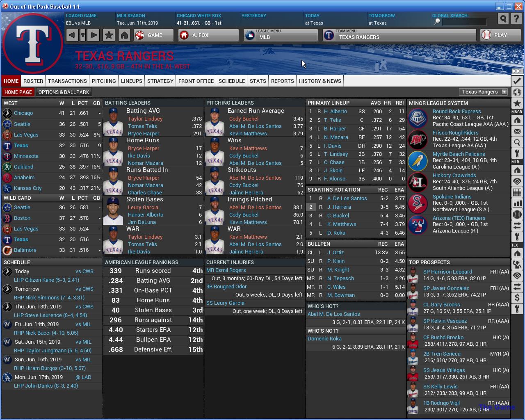Viewport: 525px width, 420px height.
Task: Switch to the TRANSACTIONS tab
Action: 67,81
